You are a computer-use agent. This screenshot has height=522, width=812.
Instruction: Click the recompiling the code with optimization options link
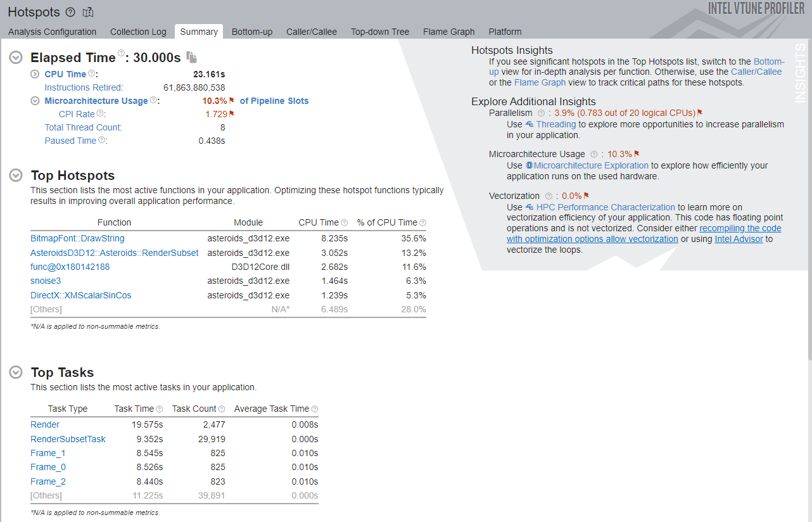click(x=644, y=233)
